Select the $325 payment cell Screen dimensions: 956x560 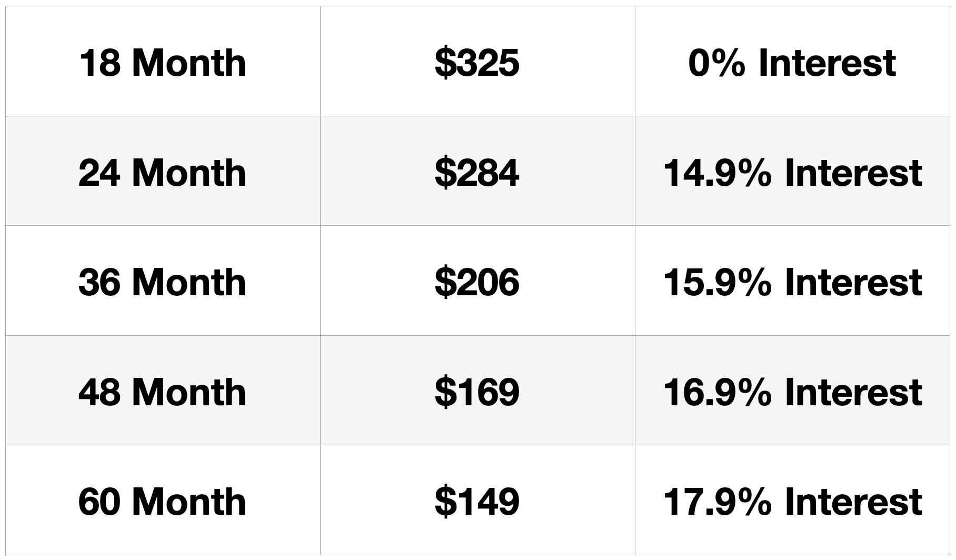click(x=477, y=63)
